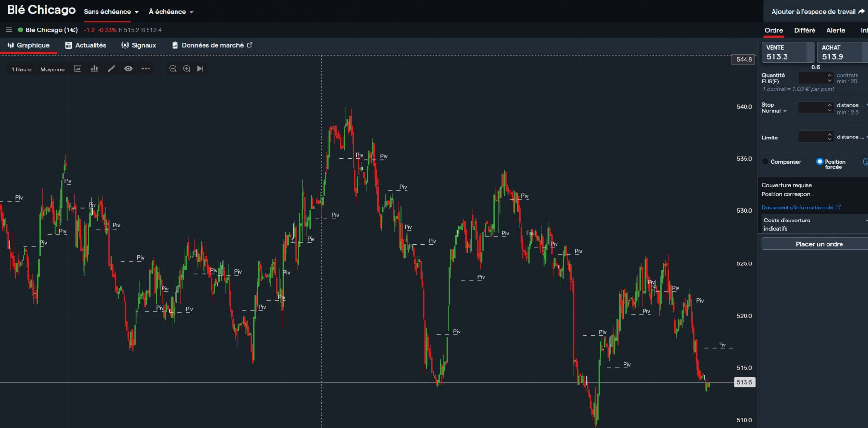Open the hamburger menu beside Blé Chicago
Viewport: 868px width, 428px height.
click(x=9, y=29)
